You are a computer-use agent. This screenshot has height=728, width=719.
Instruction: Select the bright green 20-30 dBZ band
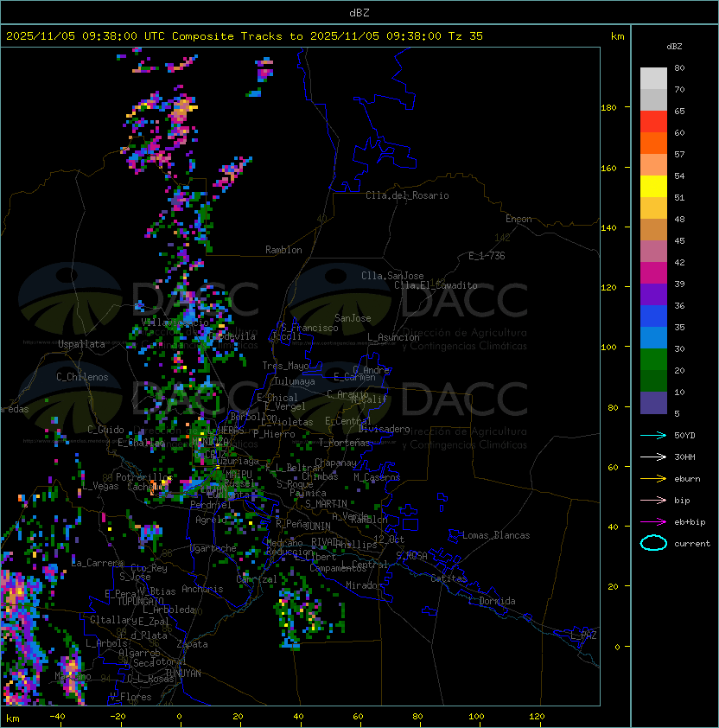pos(653,360)
